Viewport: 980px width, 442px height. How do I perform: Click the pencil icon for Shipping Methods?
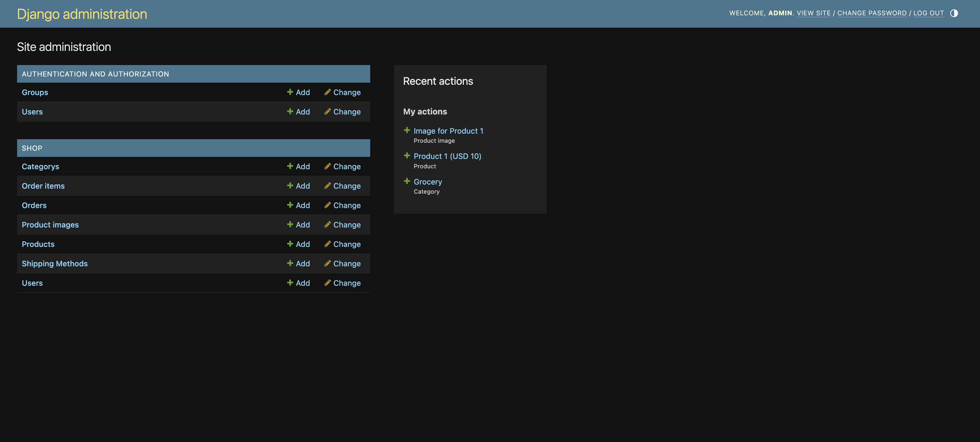(327, 263)
